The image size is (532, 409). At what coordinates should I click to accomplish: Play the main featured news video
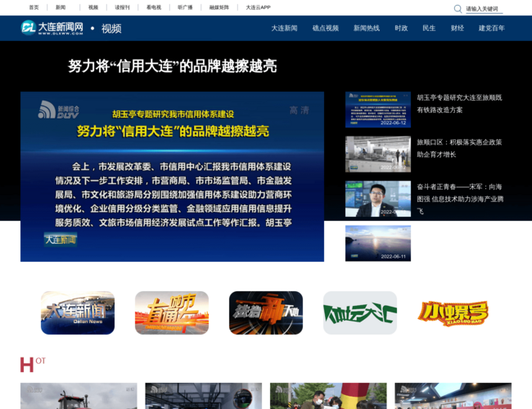(x=172, y=177)
